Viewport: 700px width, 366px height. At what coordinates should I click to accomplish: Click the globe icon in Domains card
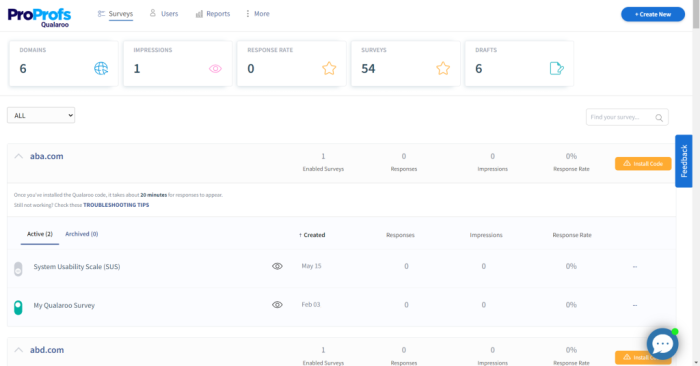tap(101, 68)
